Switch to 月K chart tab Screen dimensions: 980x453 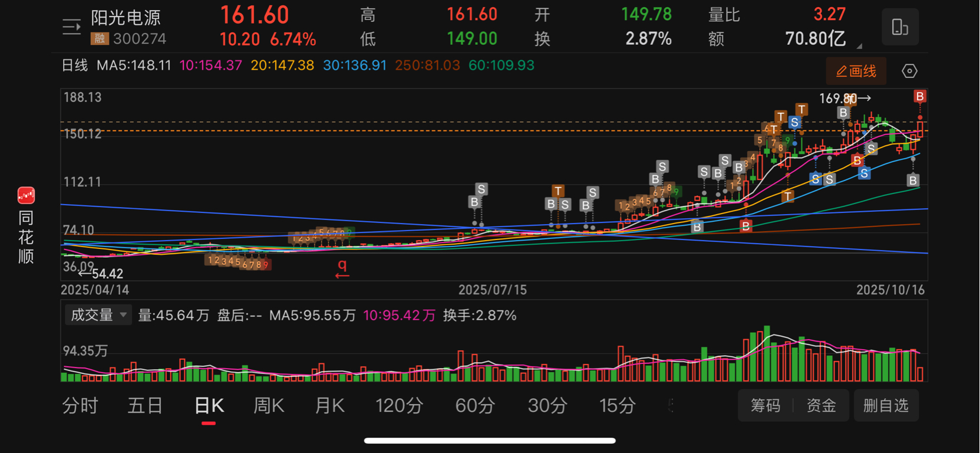click(x=329, y=406)
